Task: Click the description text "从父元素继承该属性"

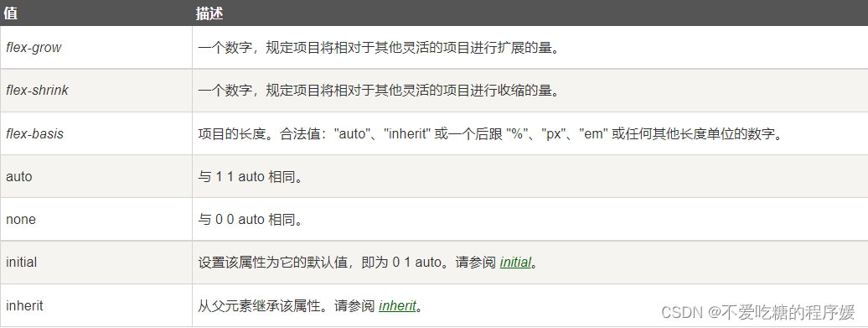Action: (259, 306)
